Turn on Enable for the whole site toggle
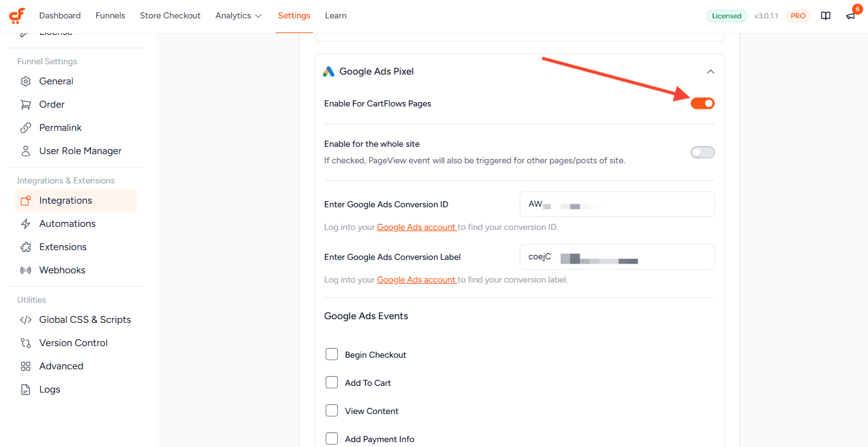Screen dimensions: 868x447 (x=703, y=152)
